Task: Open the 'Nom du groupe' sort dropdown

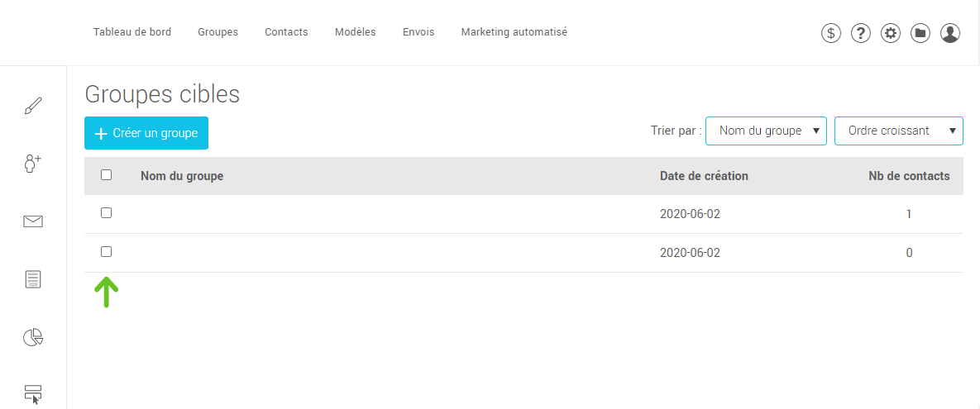Action: 766,131
